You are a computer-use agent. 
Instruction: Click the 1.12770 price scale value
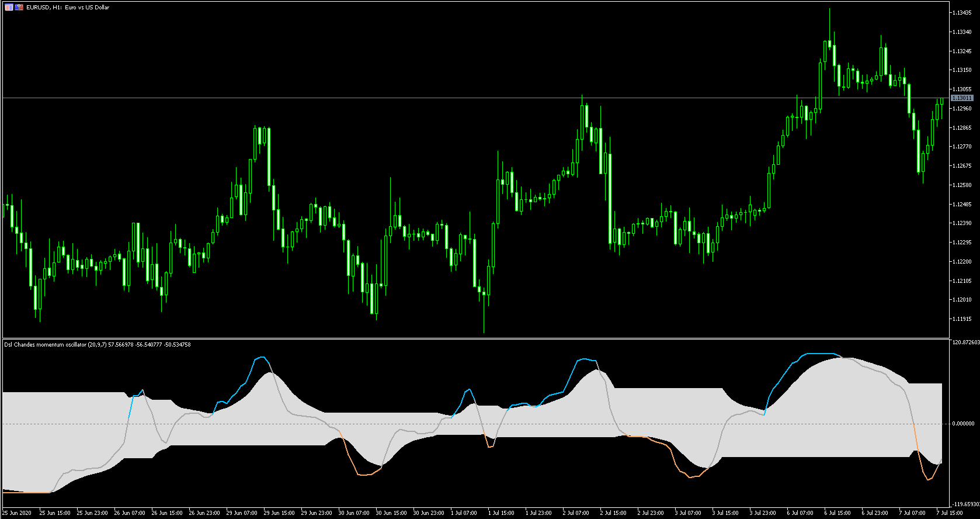click(962, 147)
